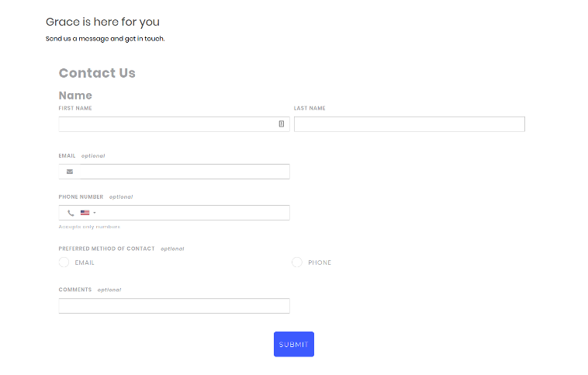Click the 'Accepts only numbers' hint text
This screenshot has height=375, width=588.
[89, 227]
